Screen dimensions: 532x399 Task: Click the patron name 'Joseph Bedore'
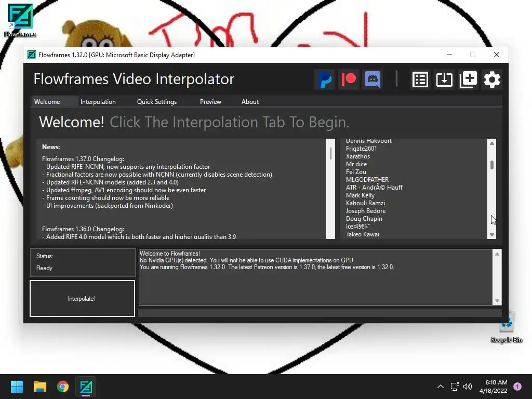366,211
